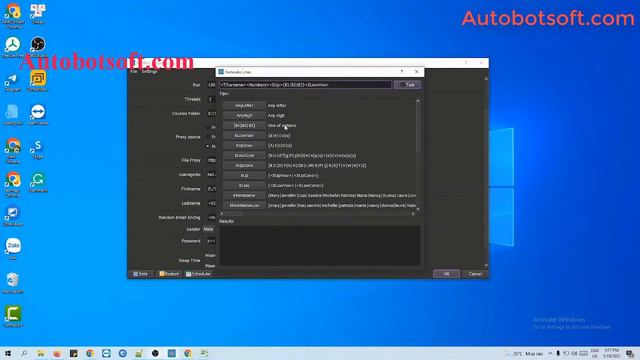Open the Recycle Bin desktop icon

[13, 282]
